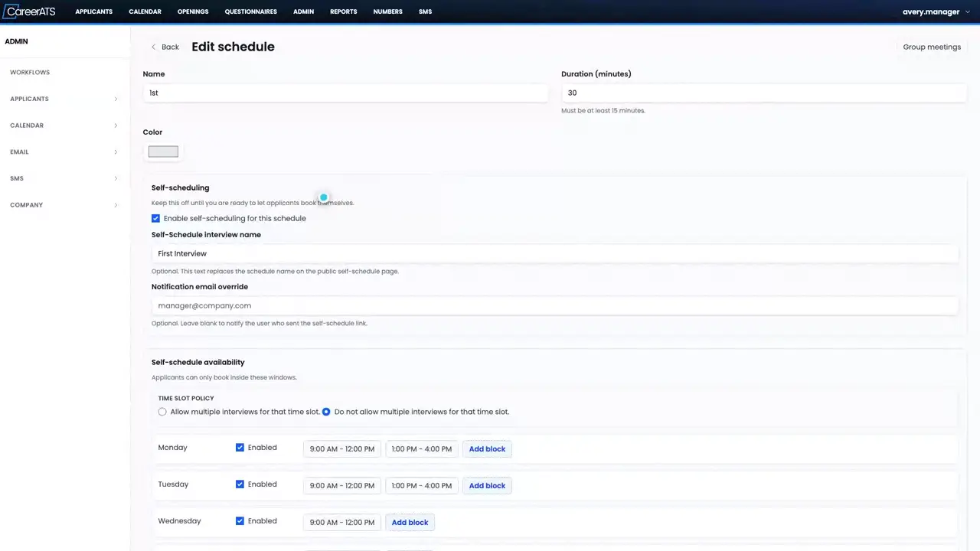Add a block to Monday
The height and width of the screenshot is (551, 980).
(487, 449)
